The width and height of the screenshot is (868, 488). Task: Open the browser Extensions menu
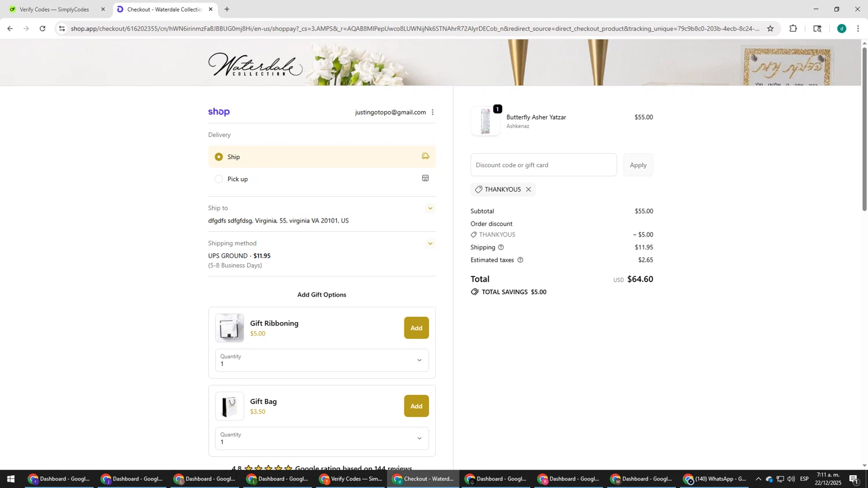point(793,28)
